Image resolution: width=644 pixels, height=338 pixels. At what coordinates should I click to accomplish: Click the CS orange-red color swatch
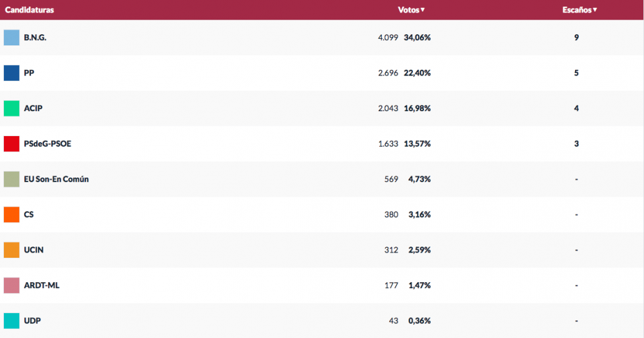(11, 215)
